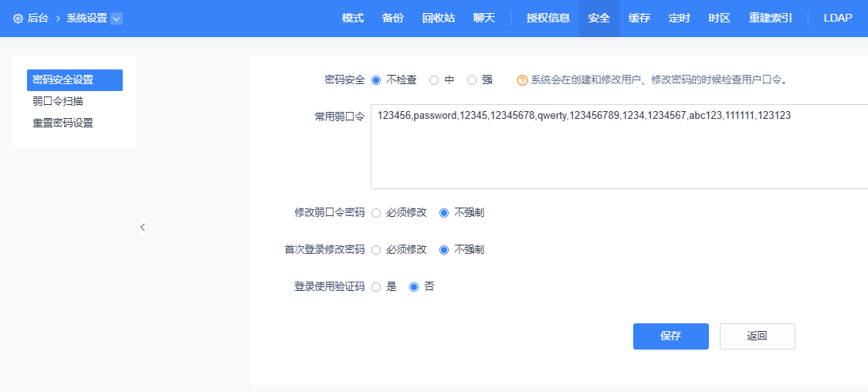
Task: Open the 缓存 tab
Action: (x=639, y=19)
